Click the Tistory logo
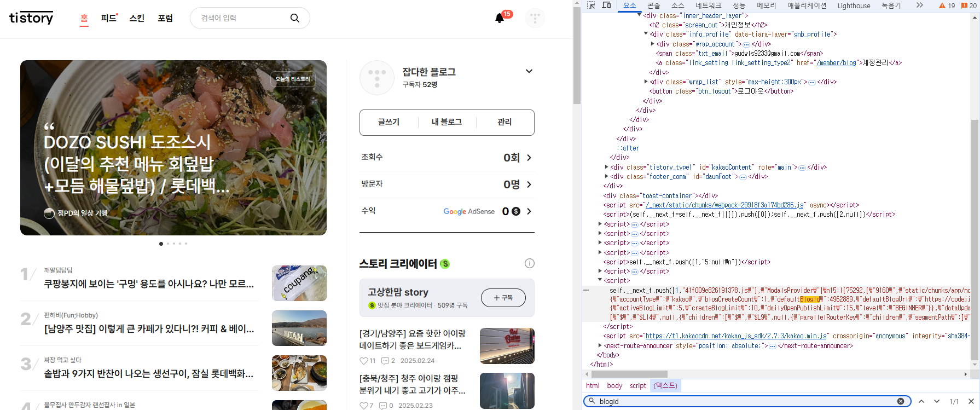 pos(31,18)
